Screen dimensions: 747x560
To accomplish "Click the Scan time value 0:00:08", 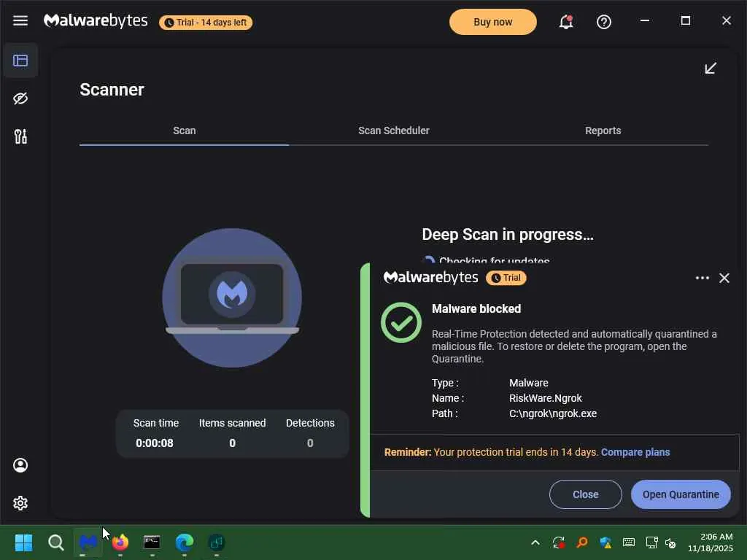I will (155, 443).
